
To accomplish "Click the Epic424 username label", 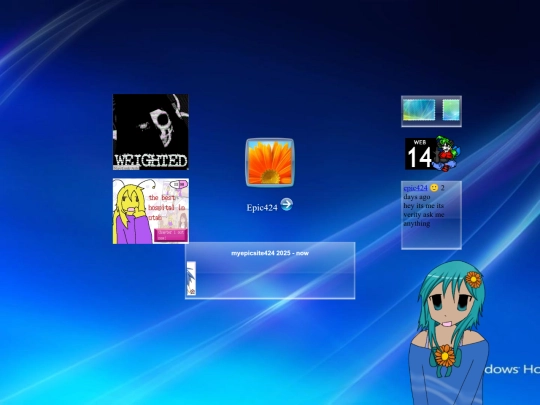I will 262,208.
